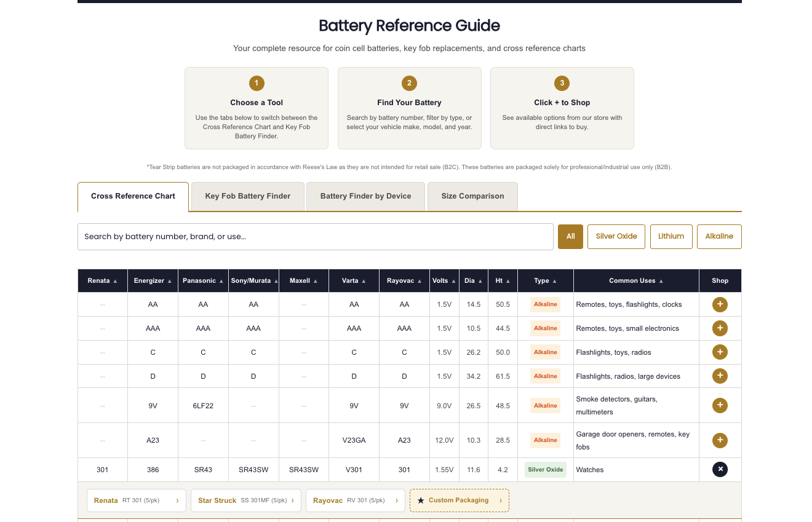This screenshot has height=522, width=812.
Task: Filter the chart by Lithium batteries
Action: (x=671, y=236)
